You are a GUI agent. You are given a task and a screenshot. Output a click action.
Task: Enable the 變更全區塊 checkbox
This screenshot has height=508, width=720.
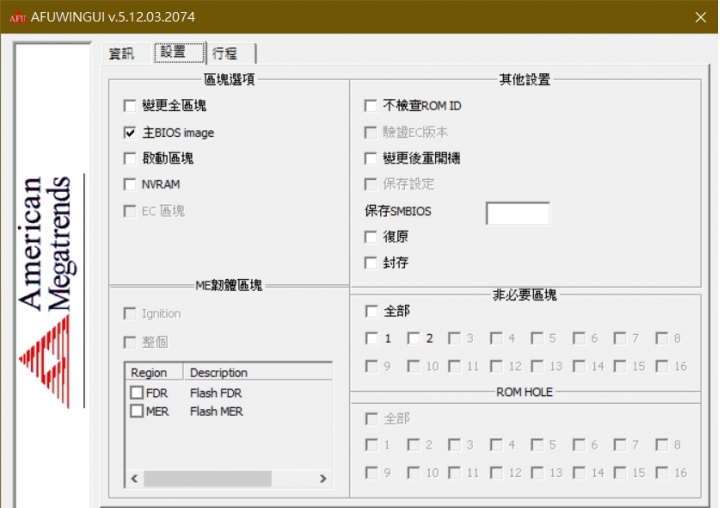[x=130, y=106]
